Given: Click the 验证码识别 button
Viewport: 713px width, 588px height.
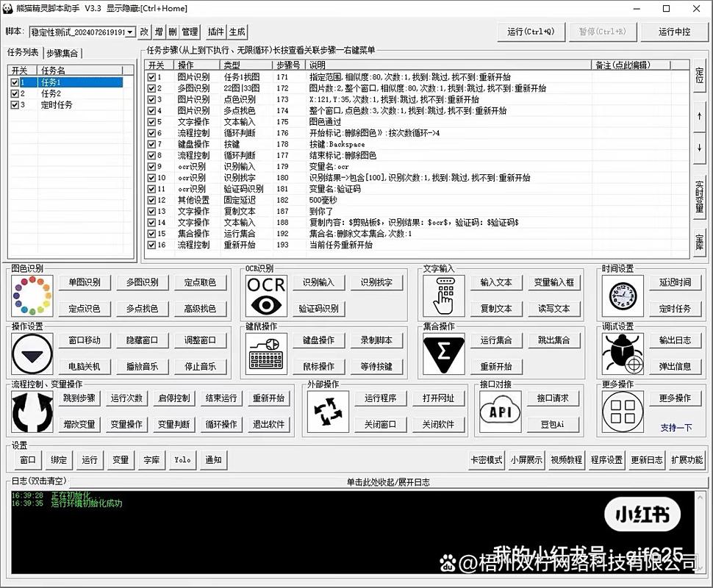Looking at the screenshot, I should click(319, 309).
